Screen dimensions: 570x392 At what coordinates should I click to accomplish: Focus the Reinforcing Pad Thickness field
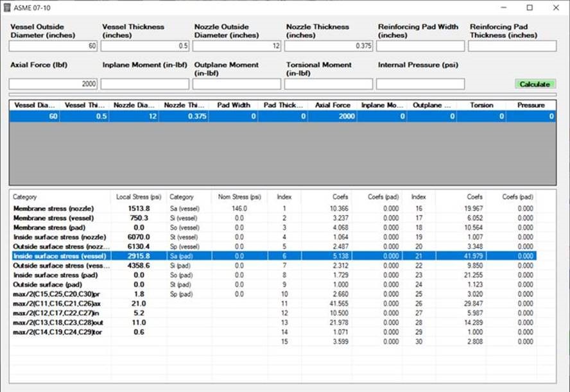pos(512,46)
